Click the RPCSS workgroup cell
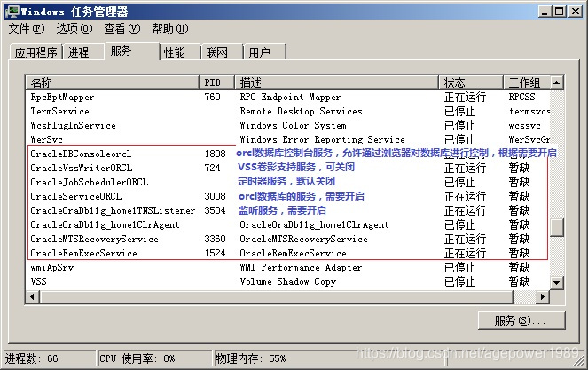Screen dimensions: 588x370 (x=521, y=97)
